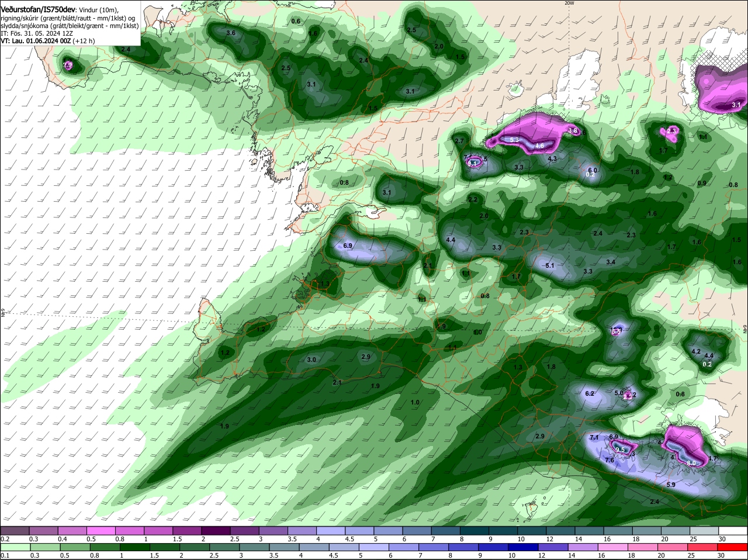Click the 0.6 precipitation value
Image resolution: width=748 pixels, height=560 pixels.
point(296,22)
